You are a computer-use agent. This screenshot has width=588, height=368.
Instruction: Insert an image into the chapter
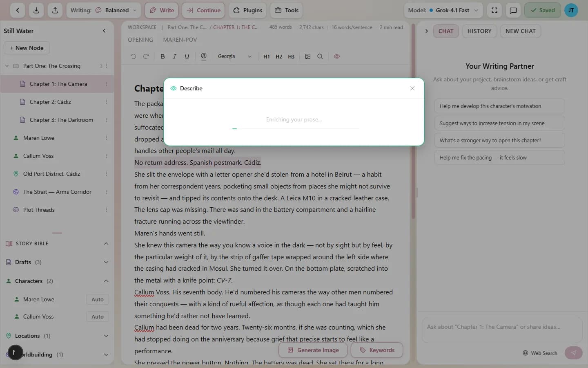pyautogui.click(x=308, y=56)
